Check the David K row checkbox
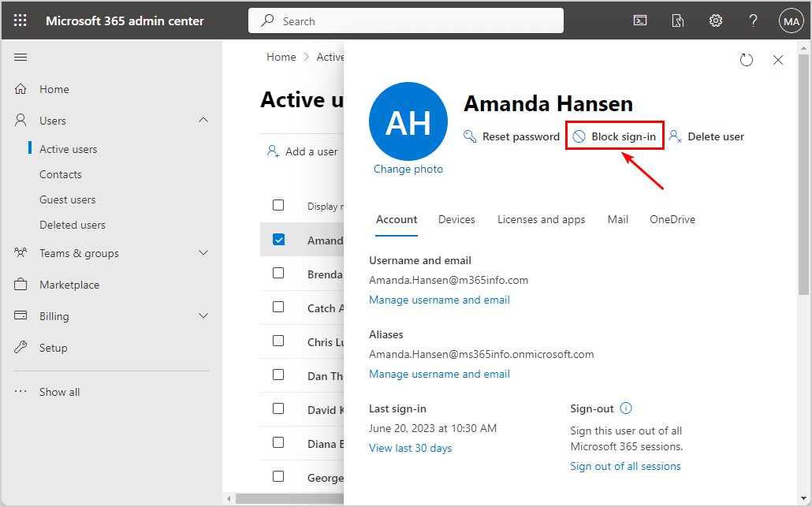 click(278, 408)
